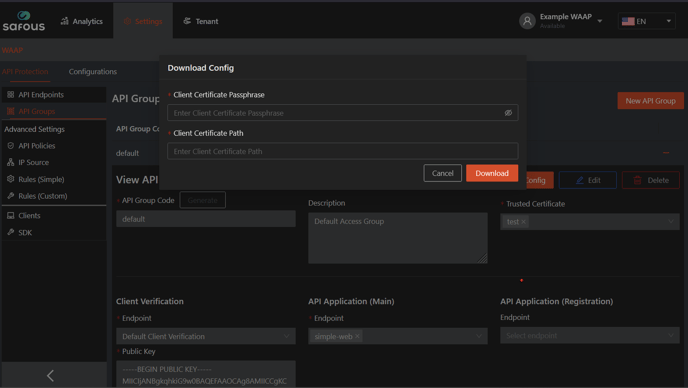The height and width of the screenshot is (388, 688).
Task: Collapse the sidebar with the arrow
Action: (50, 375)
